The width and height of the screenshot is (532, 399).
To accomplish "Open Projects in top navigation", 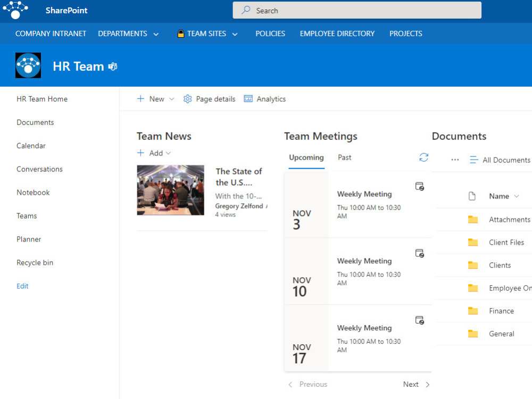I will (x=406, y=34).
